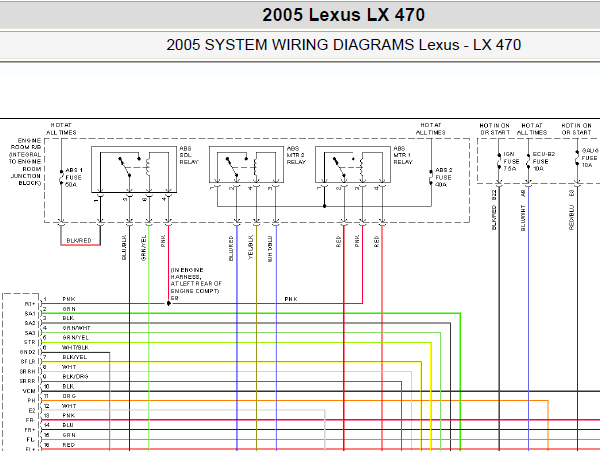Screen dimensions: 600x451
Task: Click the 'SFLR' connector terminal label
Action: [x=28, y=362]
